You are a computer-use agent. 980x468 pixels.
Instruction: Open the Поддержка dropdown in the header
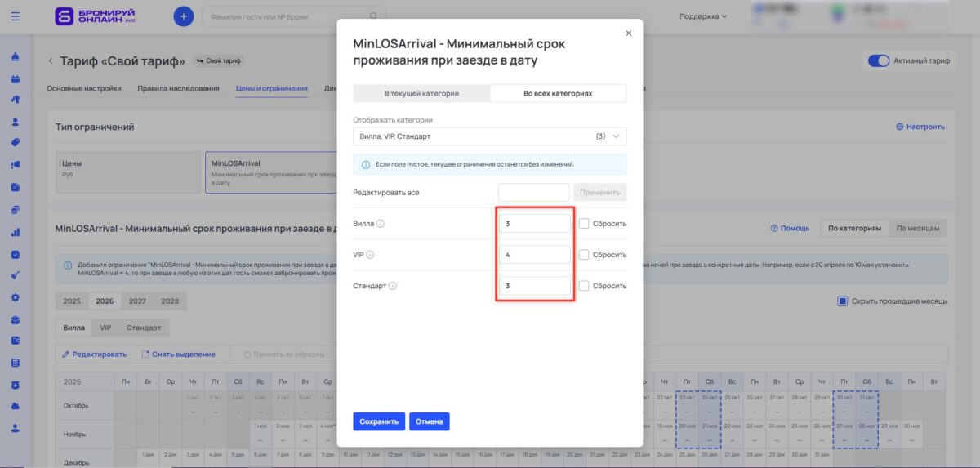coord(703,16)
